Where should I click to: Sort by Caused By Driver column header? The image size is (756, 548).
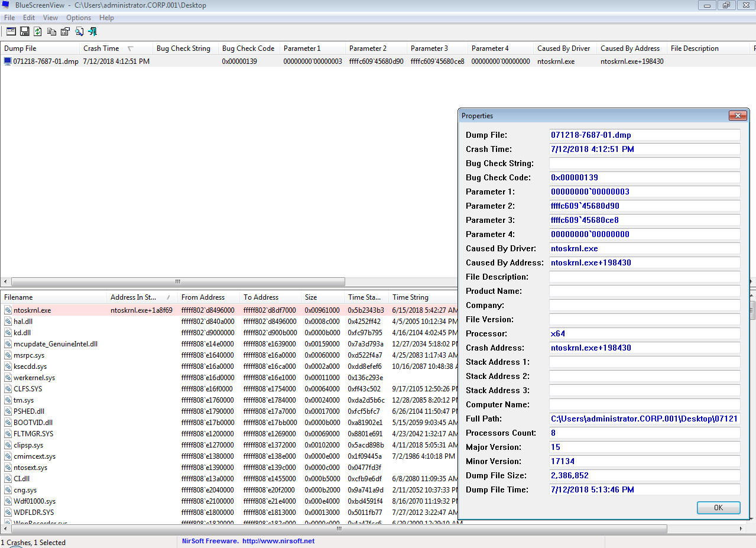tap(565, 48)
